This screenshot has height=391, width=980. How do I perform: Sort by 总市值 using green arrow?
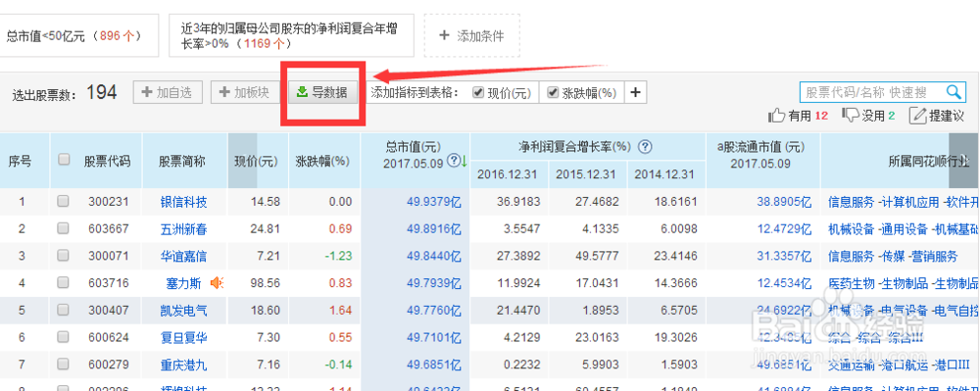tap(464, 161)
